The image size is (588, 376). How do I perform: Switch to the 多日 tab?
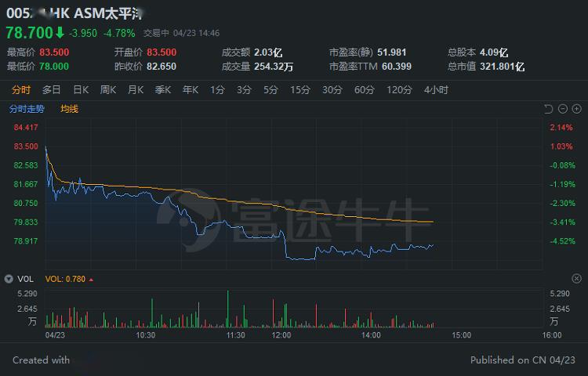point(52,90)
